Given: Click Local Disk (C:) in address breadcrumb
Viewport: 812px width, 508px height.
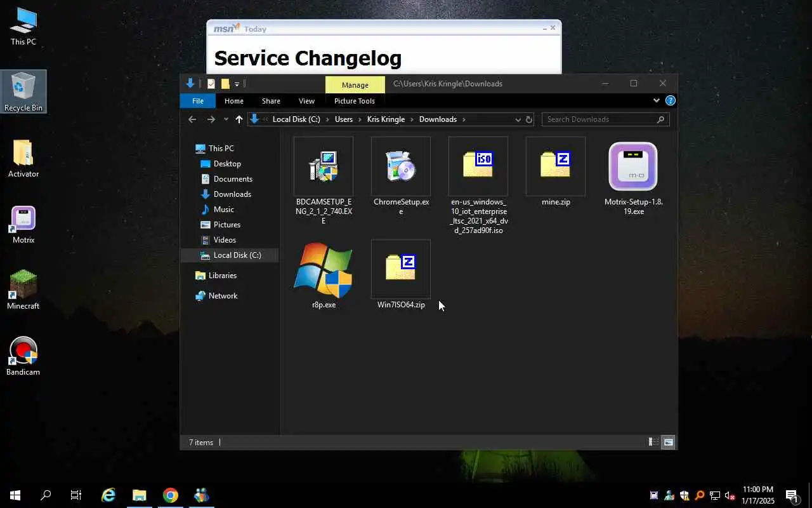Looking at the screenshot, I should [x=296, y=119].
